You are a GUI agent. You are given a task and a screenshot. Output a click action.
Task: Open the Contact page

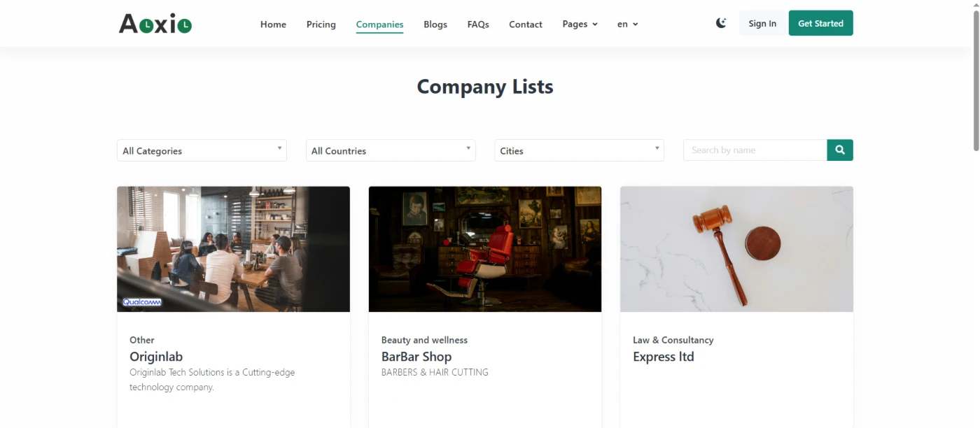tap(526, 24)
